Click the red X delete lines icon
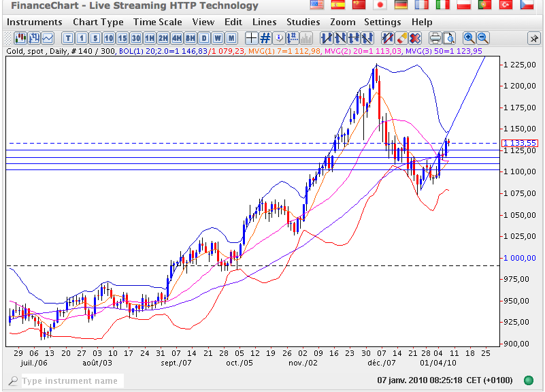545x392 pixels. [415, 37]
